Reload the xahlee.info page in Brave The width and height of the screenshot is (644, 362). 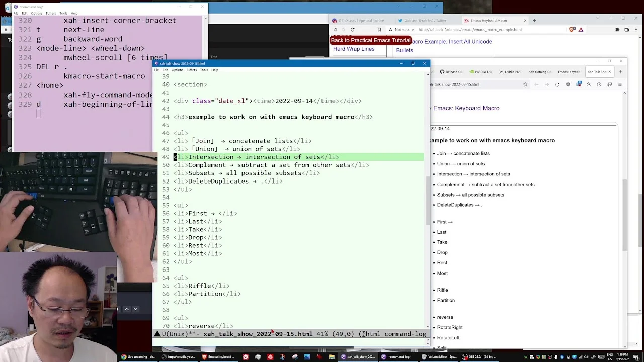click(x=352, y=30)
